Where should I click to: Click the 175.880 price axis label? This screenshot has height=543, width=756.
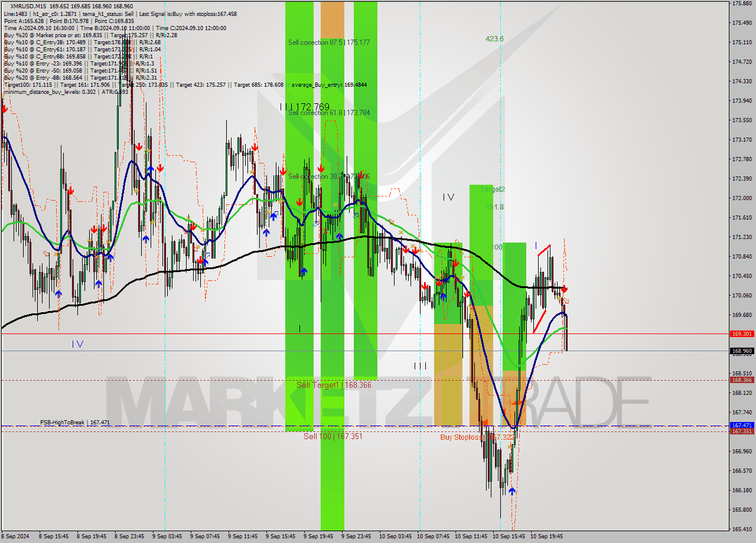coord(742,4)
